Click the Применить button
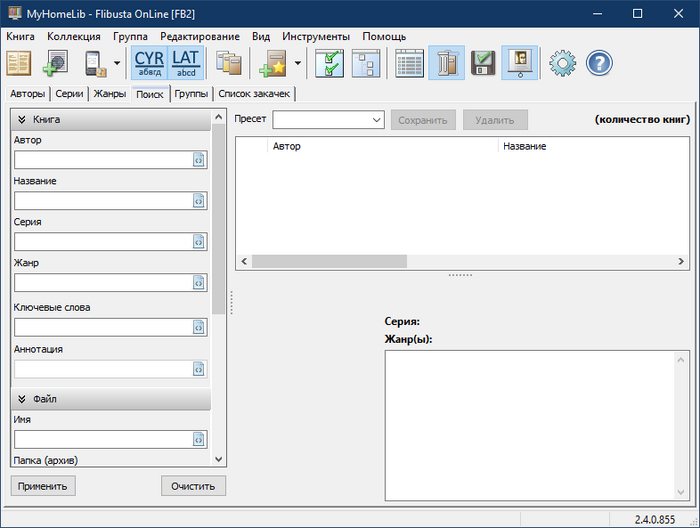The image size is (700, 528). [43, 486]
